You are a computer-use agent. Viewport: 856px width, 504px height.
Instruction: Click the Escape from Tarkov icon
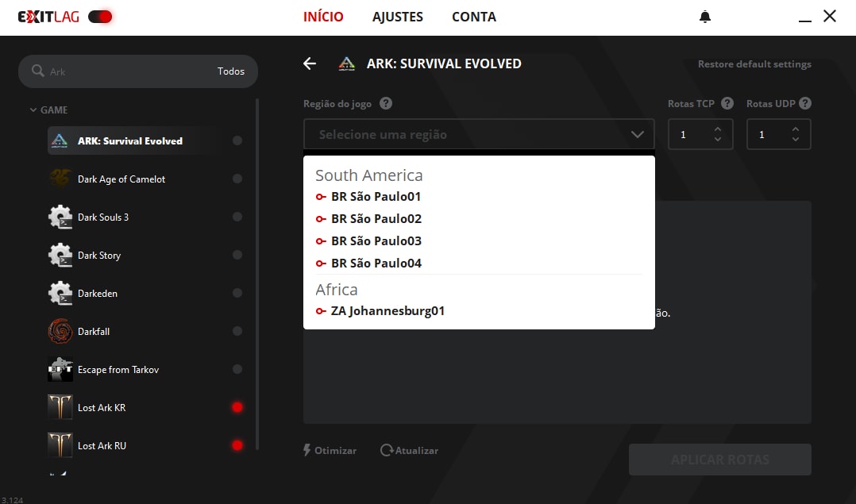point(60,370)
